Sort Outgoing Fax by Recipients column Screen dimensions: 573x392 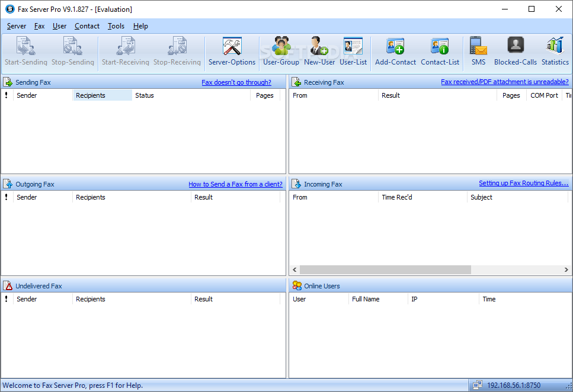[x=132, y=197]
